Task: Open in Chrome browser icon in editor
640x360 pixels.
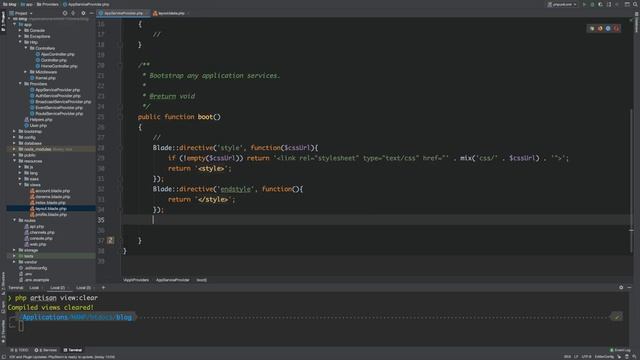Action: [592, 28]
